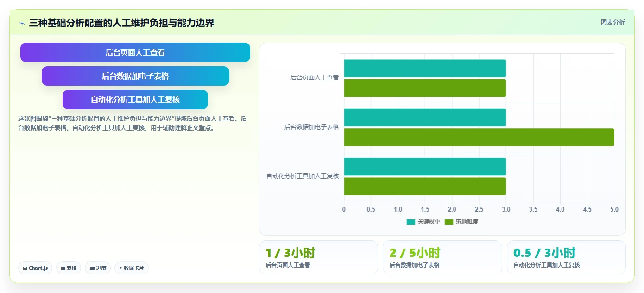Click the 5.0 x-axis tick label
Viewport: 644px width, 293px height.
(x=614, y=210)
